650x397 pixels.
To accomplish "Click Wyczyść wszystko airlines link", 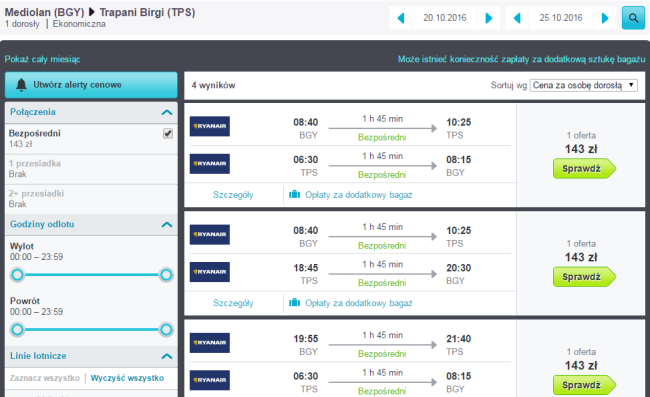I will pyautogui.click(x=127, y=378).
